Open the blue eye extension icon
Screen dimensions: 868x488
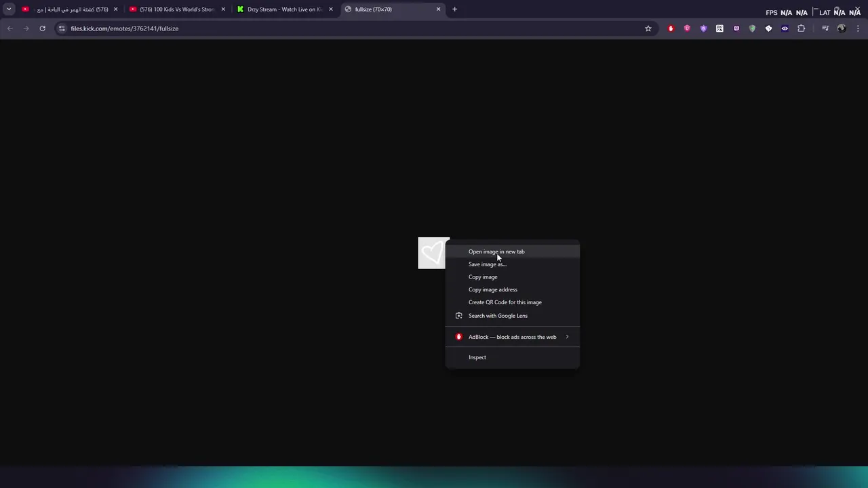pos(785,28)
